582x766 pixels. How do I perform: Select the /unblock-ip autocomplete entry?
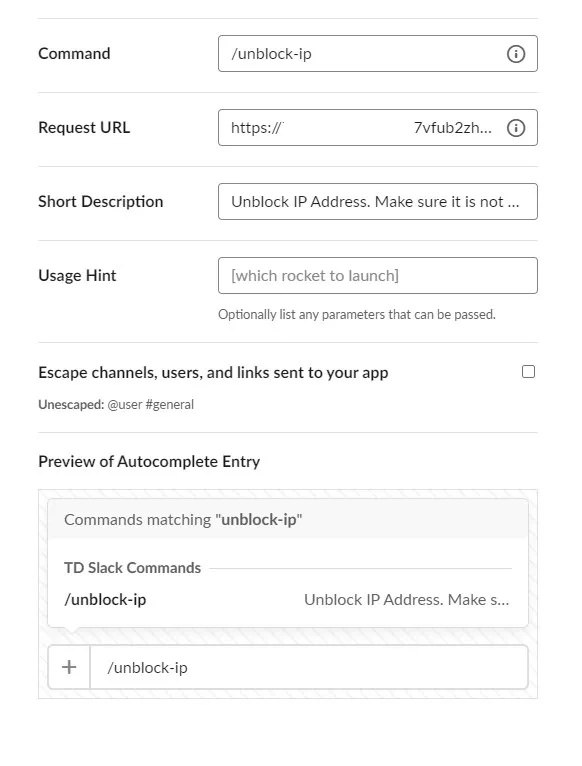pos(288,599)
